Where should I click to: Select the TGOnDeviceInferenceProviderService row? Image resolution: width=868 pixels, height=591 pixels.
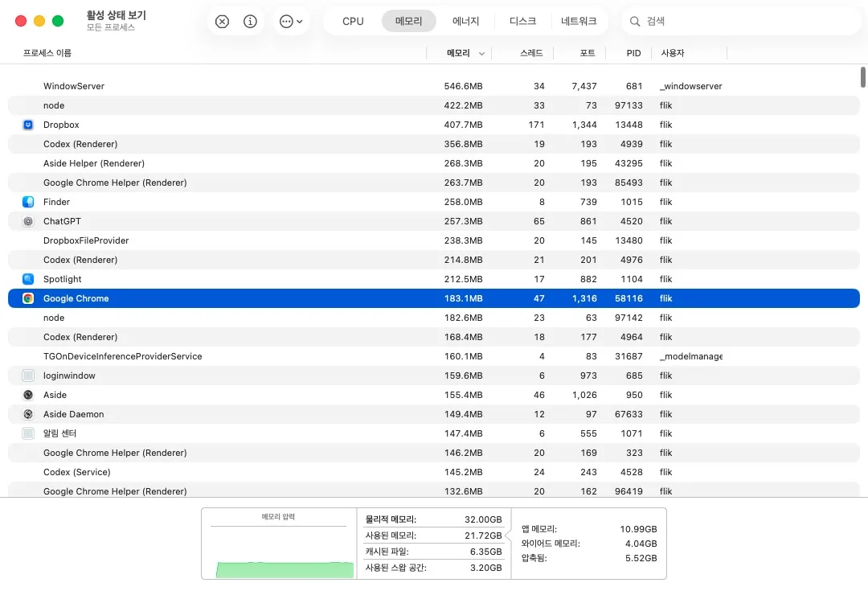point(433,356)
